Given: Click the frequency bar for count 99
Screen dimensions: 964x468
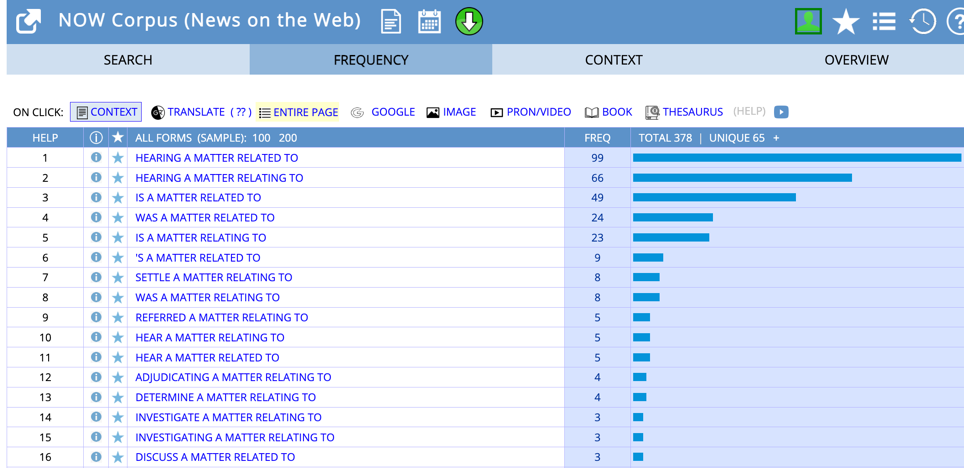Looking at the screenshot, I should pyautogui.click(x=797, y=157).
